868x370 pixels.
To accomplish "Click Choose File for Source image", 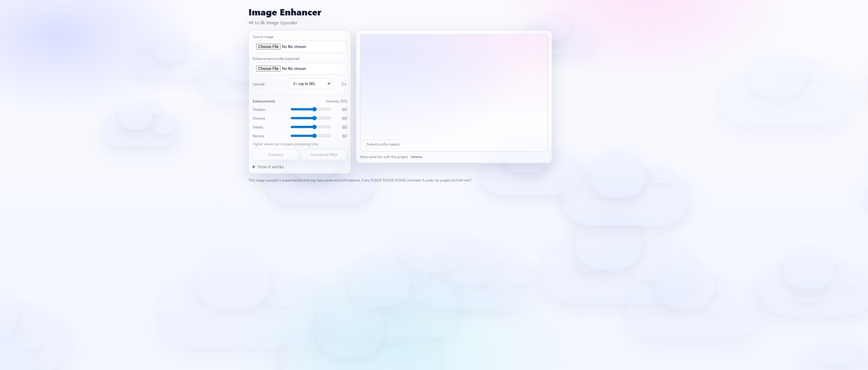I will (268, 46).
